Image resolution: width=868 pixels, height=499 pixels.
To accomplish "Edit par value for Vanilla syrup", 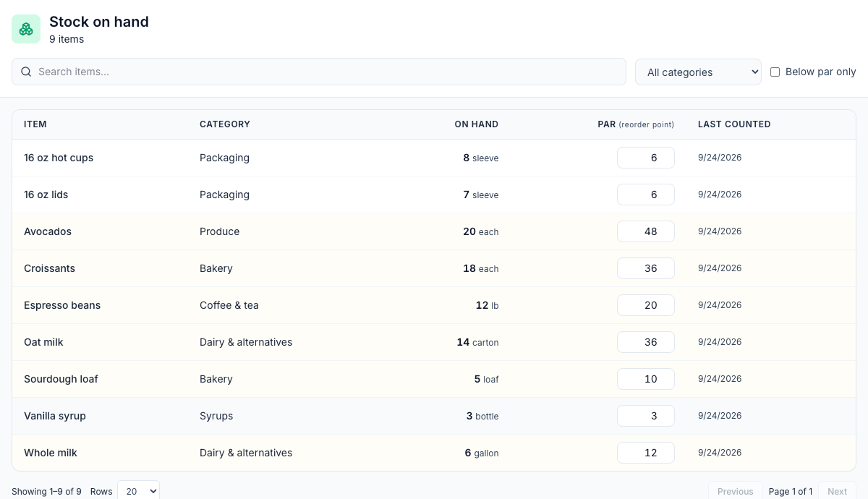I will (646, 416).
